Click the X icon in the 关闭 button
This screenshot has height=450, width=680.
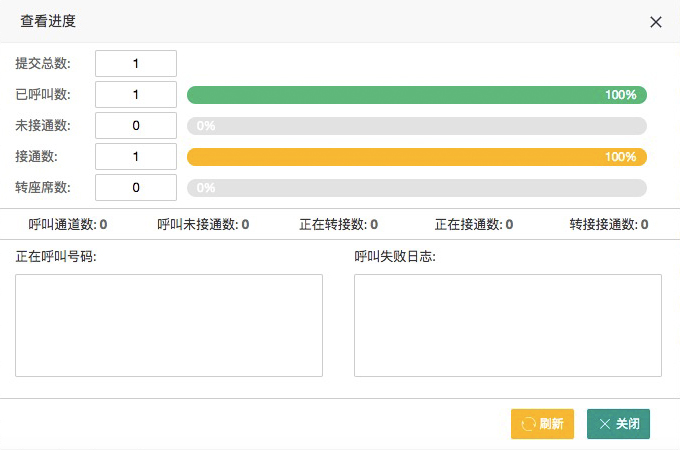[605, 424]
